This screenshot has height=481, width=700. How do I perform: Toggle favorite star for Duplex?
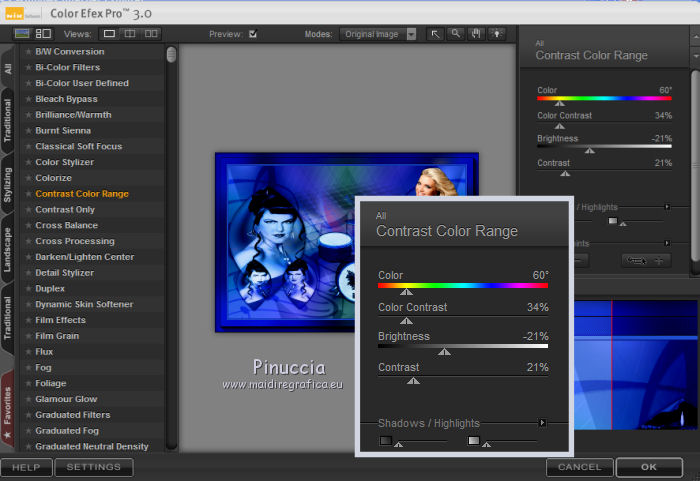point(28,289)
